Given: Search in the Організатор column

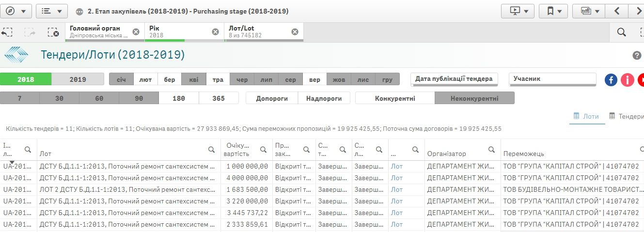Looking at the screenshot, I should [491, 150].
